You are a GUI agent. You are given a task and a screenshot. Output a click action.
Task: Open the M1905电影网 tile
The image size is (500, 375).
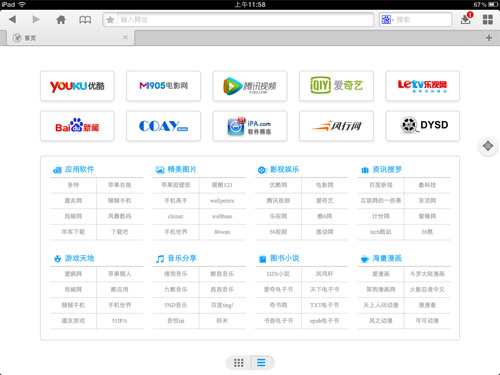pyautogui.click(x=163, y=86)
